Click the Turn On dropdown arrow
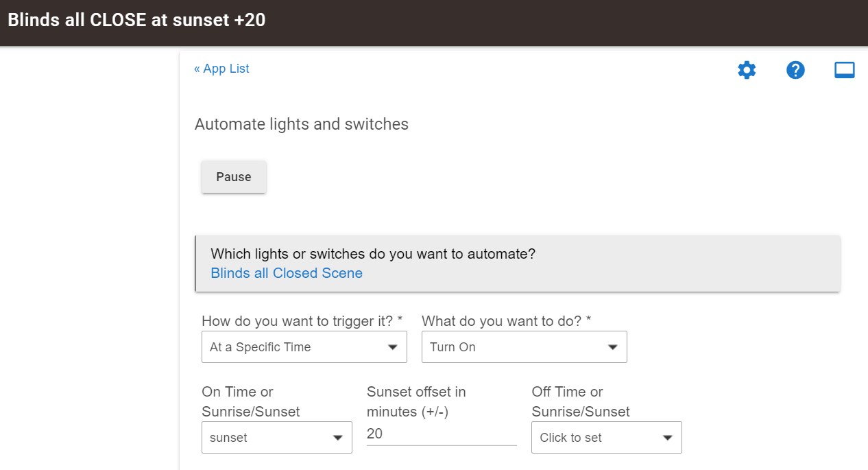Image resolution: width=868 pixels, height=470 pixels. 613,347
